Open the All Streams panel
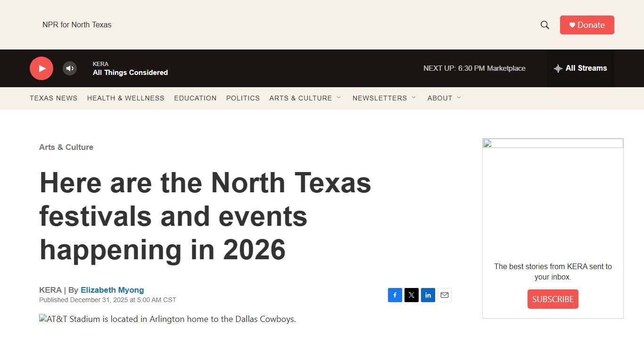Image resolution: width=644 pixels, height=362 pixels. pyautogui.click(x=580, y=68)
